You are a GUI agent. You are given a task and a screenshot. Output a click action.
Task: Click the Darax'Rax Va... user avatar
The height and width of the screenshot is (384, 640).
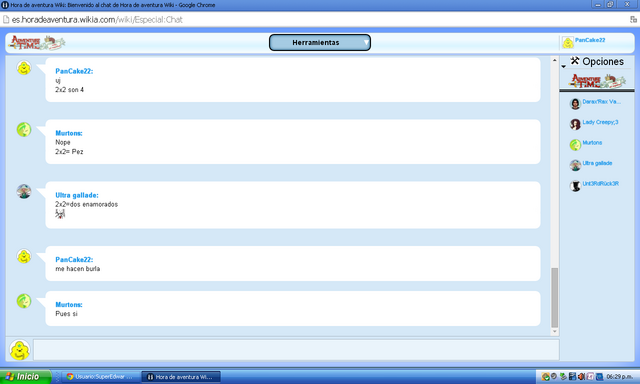click(x=575, y=104)
